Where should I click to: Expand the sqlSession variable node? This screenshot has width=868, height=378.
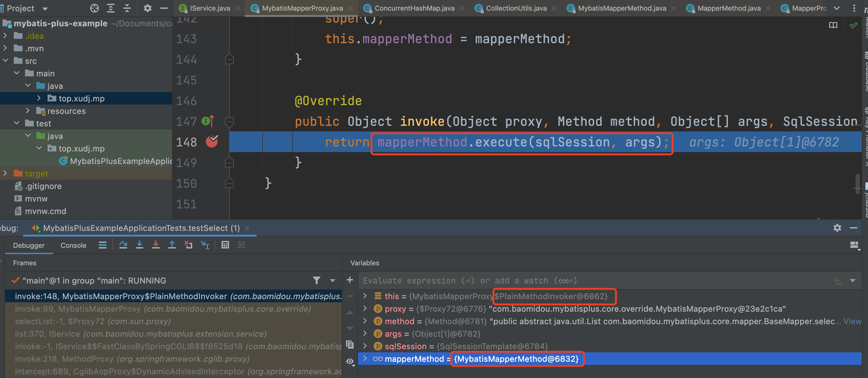coord(365,346)
